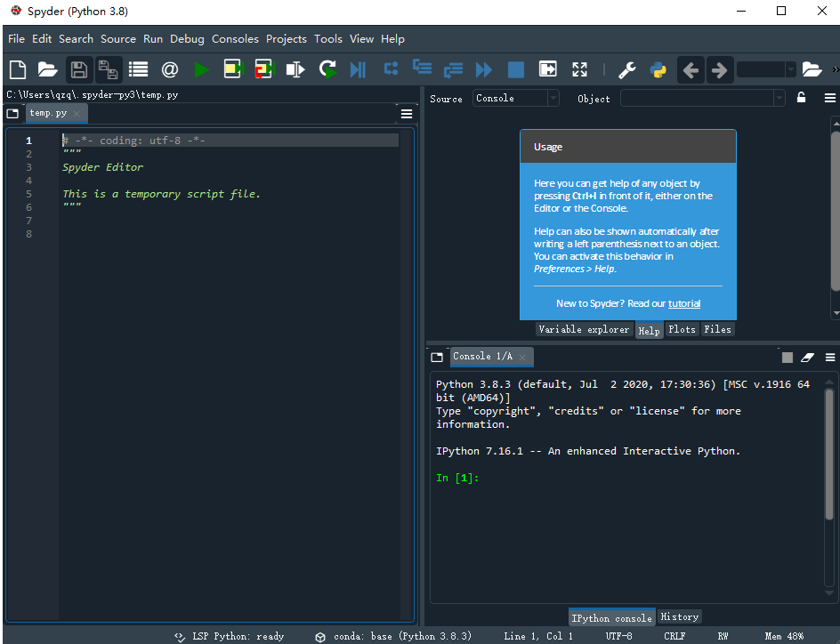
Task: Open Help pane options hamburger menu
Action: click(x=830, y=98)
